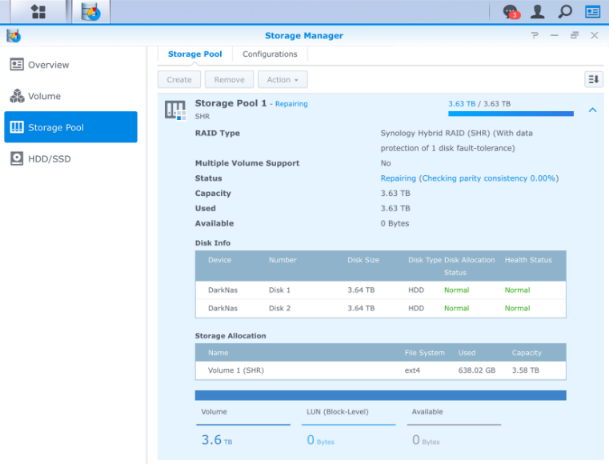Open the user account options icon

click(x=538, y=12)
